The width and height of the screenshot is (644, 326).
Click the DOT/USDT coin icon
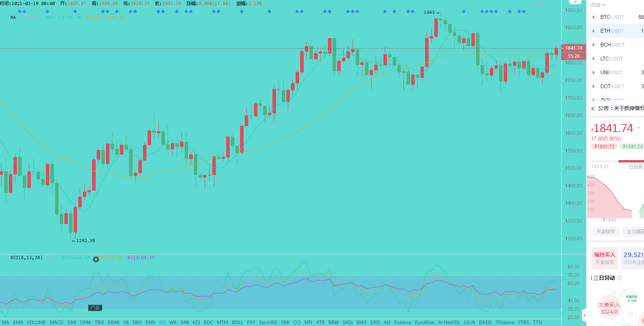click(x=594, y=86)
